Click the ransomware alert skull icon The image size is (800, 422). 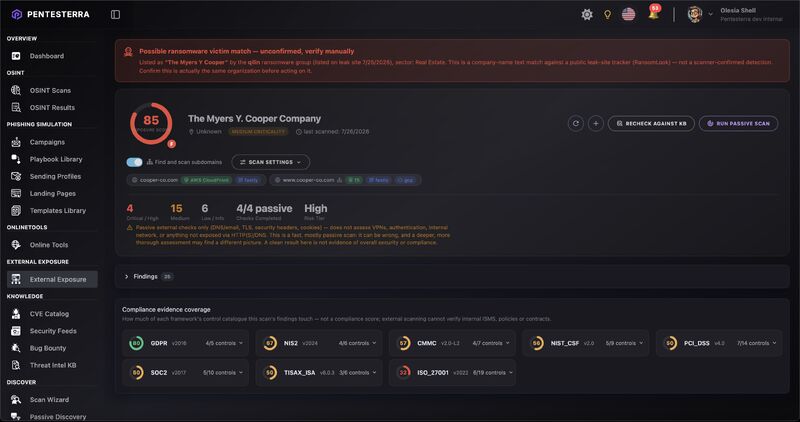pyautogui.click(x=128, y=52)
